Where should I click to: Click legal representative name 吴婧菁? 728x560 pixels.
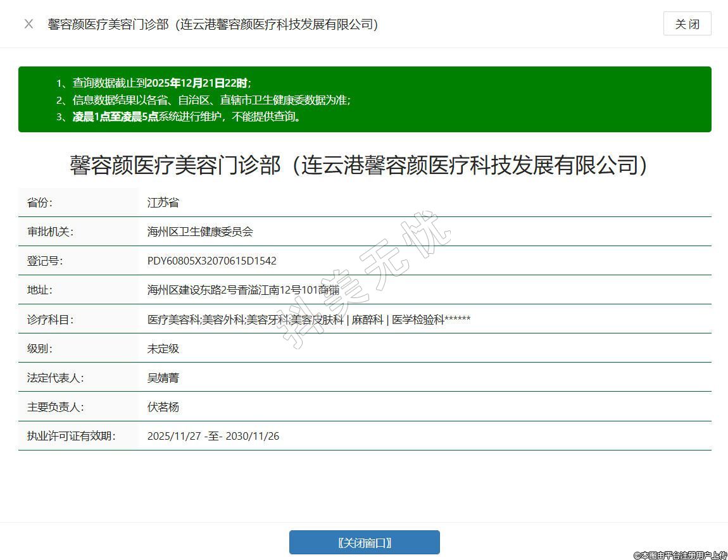pyautogui.click(x=163, y=378)
